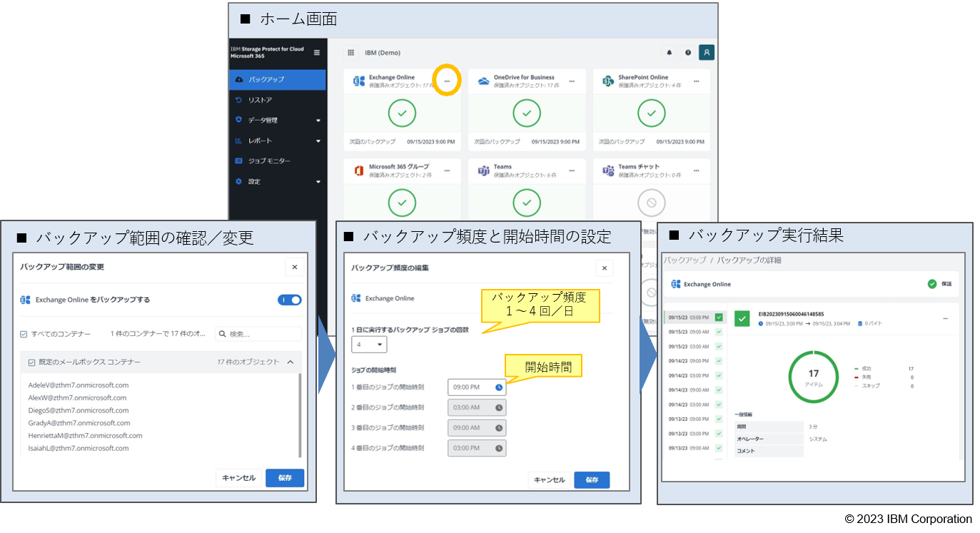Cancel the backup range changes with キャンセル
Image resolution: width=980 pixels, height=533 pixels.
tap(239, 477)
